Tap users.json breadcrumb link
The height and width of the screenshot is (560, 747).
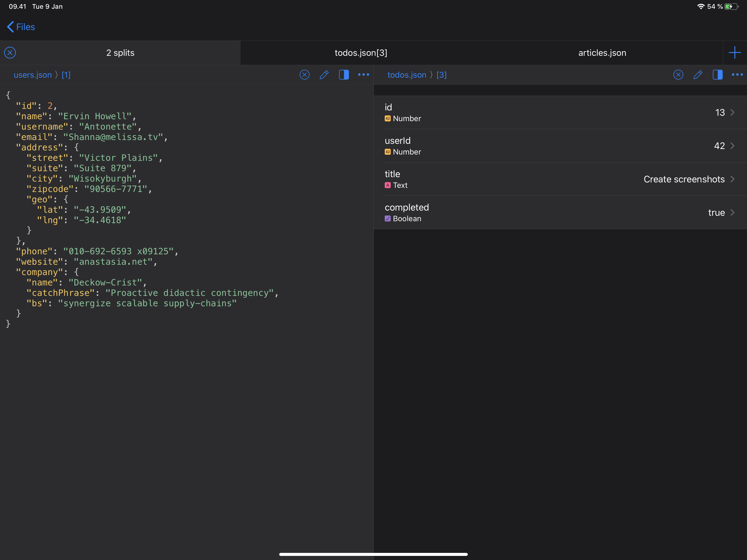[33, 75]
